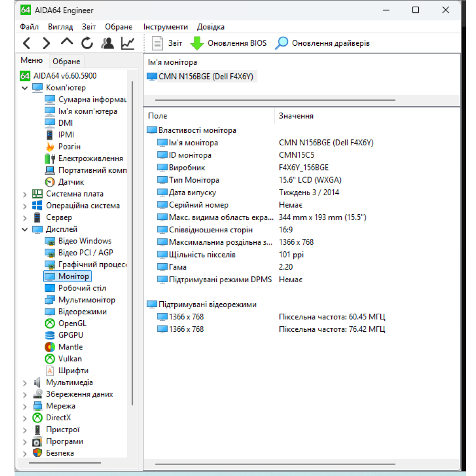Expand the Програми tree node
476x476 pixels.
tap(25, 442)
